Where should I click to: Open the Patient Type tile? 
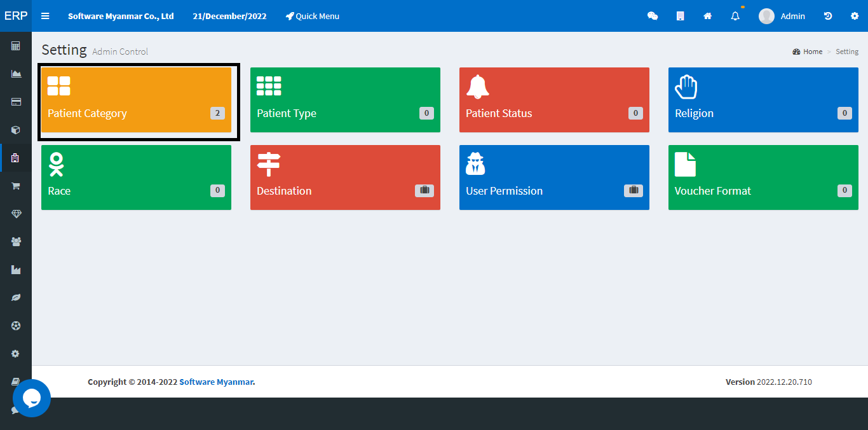tap(345, 100)
